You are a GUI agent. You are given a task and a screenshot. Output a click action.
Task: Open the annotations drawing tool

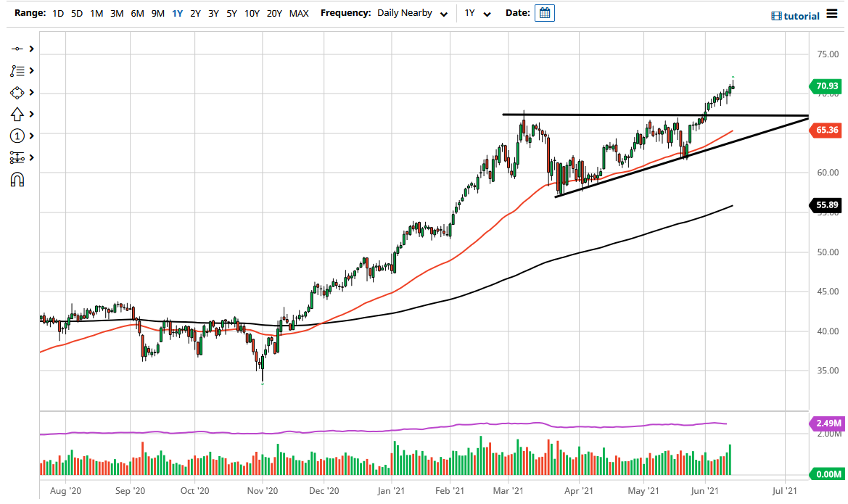tap(19, 70)
